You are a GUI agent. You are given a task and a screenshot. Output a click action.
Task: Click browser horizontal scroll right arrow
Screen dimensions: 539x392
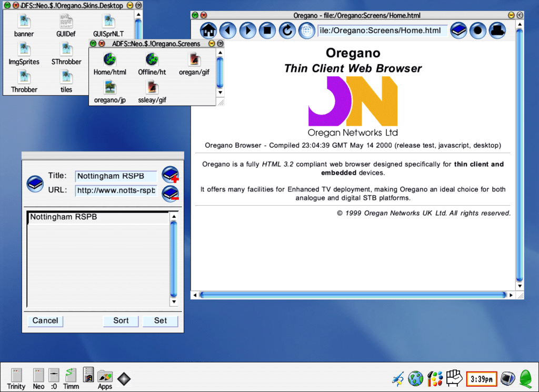click(511, 295)
